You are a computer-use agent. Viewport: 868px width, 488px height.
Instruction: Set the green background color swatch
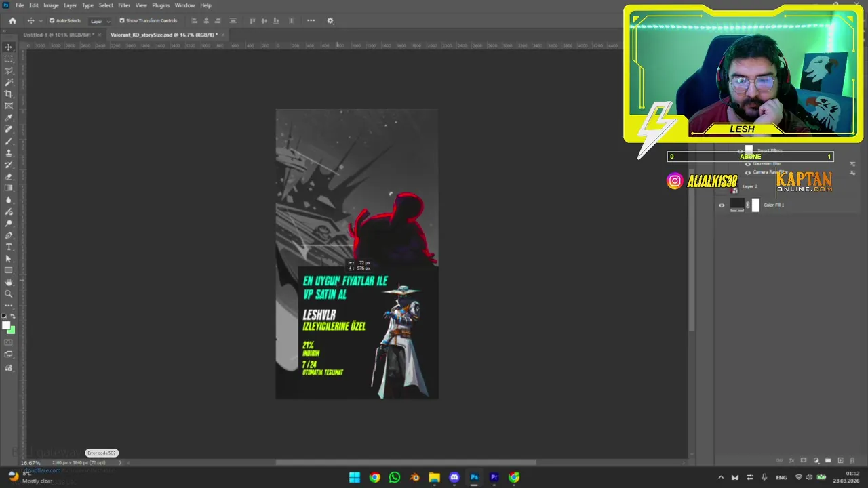pyautogui.click(x=12, y=331)
